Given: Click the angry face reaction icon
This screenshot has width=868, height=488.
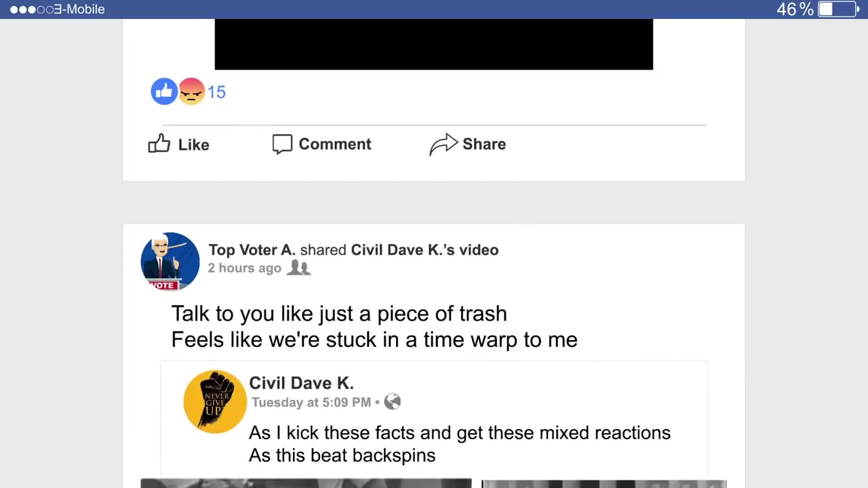Looking at the screenshot, I should (191, 91).
